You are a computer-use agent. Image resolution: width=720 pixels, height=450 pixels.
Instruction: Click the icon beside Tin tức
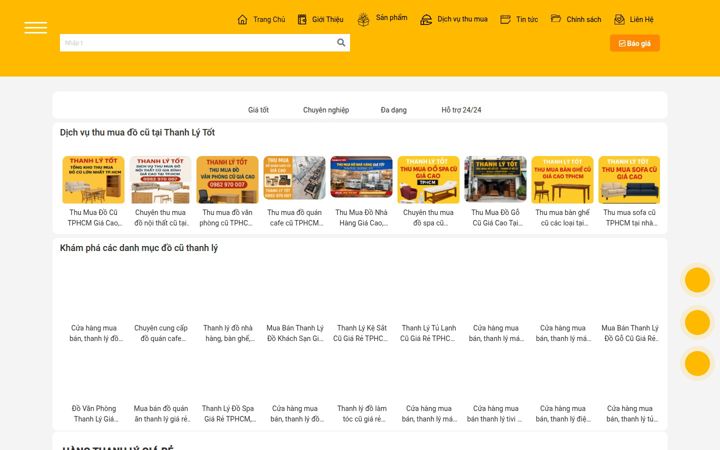pyautogui.click(x=505, y=19)
